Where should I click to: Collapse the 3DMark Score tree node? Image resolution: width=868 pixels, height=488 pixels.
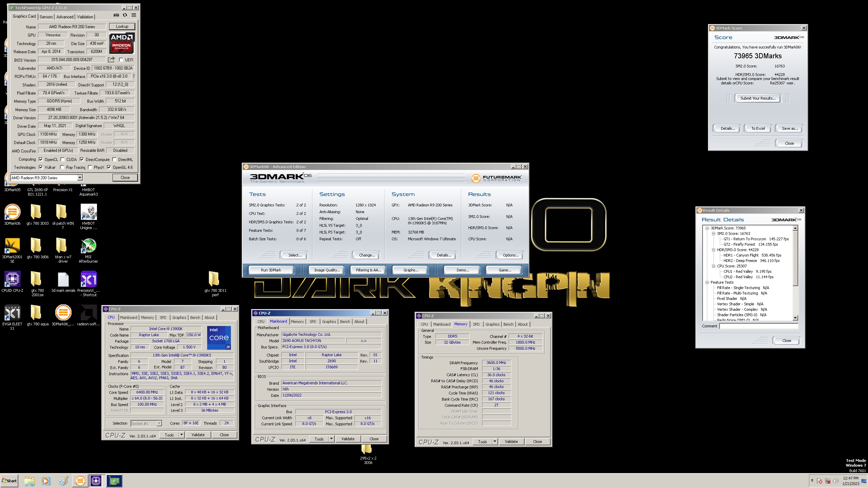(707, 228)
